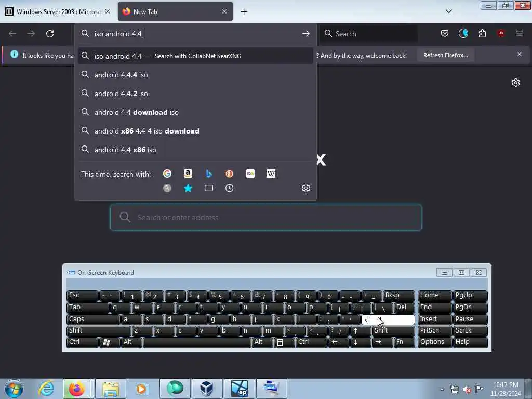Open the Firefox hamburger menu

(520, 33)
